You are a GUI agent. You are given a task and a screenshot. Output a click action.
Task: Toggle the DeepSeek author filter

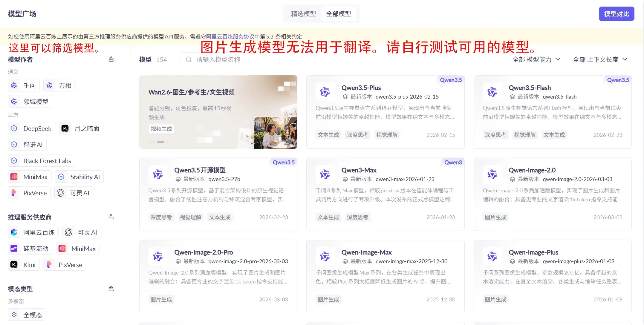tap(31, 128)
